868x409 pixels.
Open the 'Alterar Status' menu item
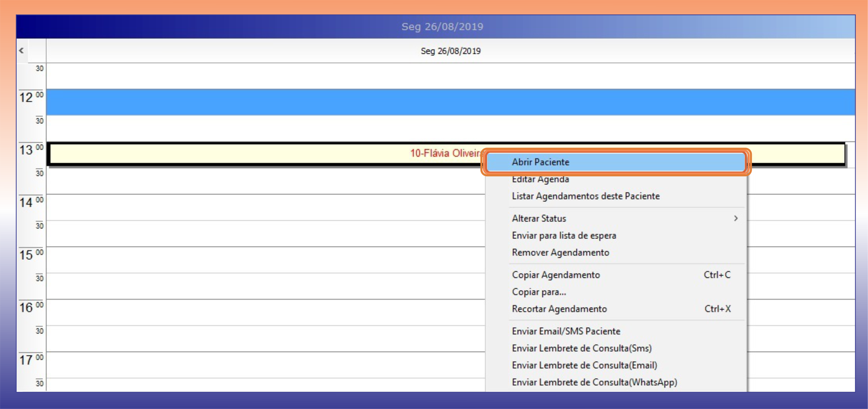[539, 218]
